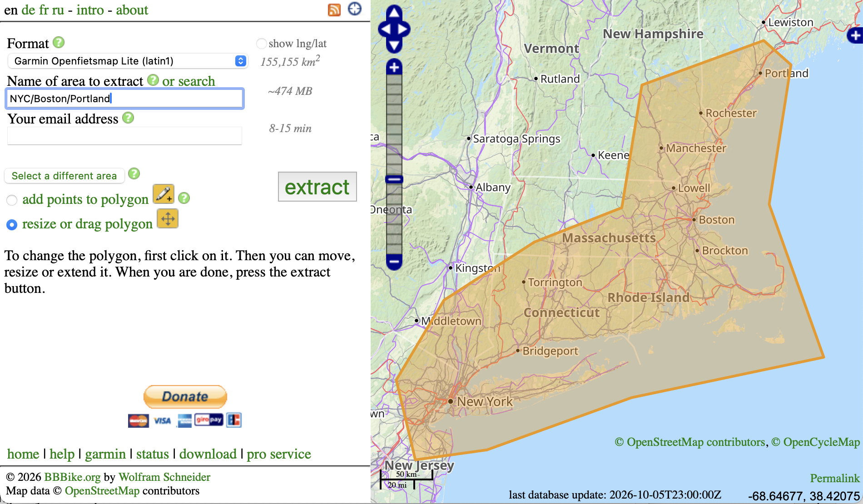Open the about page link

132,10
